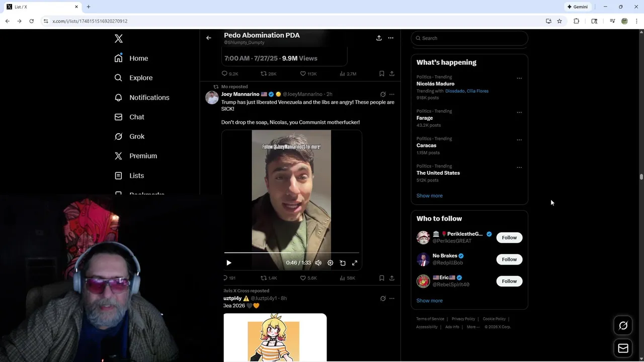Follow Eric @RebelSpirit40
This screenshot has height=362, width=644.
pyautogui.click(x=509, y=281)
